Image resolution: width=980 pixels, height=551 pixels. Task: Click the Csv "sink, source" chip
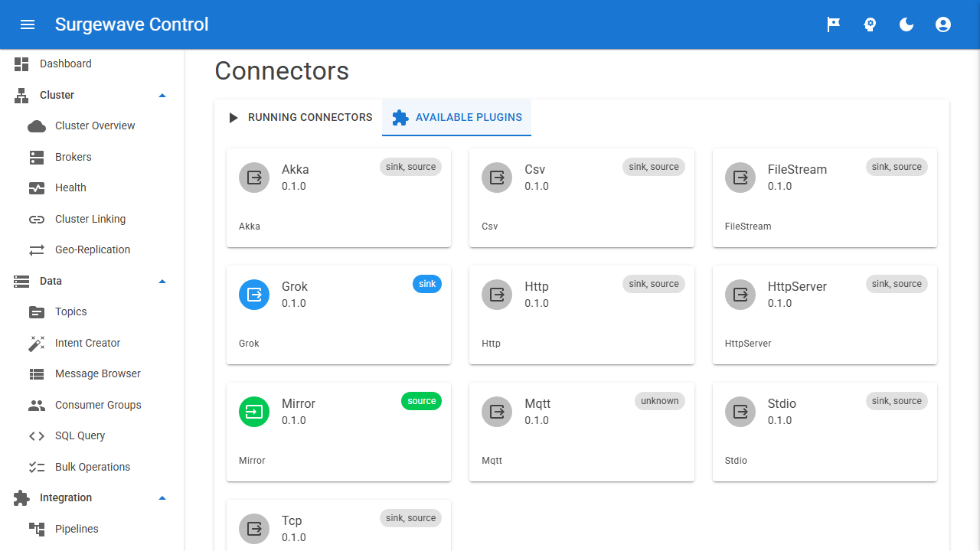(x=654, y=167)
